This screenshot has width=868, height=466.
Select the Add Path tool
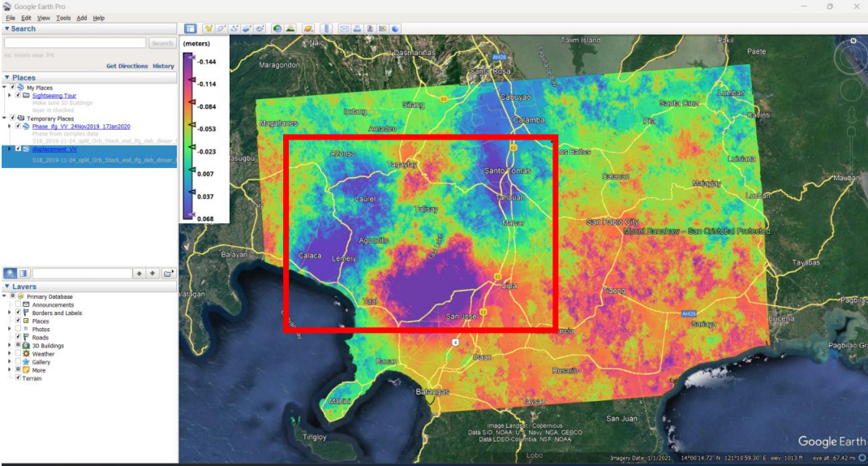click(x=234, y=28)
